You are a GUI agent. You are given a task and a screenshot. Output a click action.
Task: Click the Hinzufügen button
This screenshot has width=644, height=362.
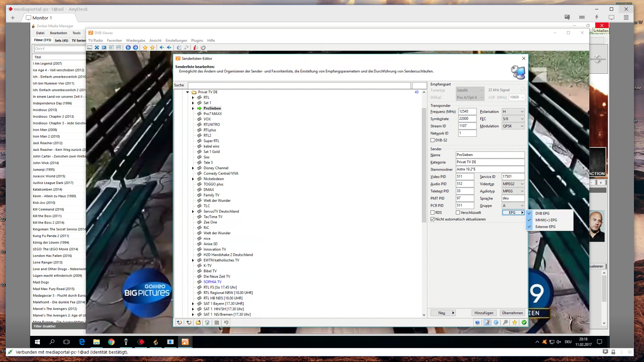tap(484, 313)
